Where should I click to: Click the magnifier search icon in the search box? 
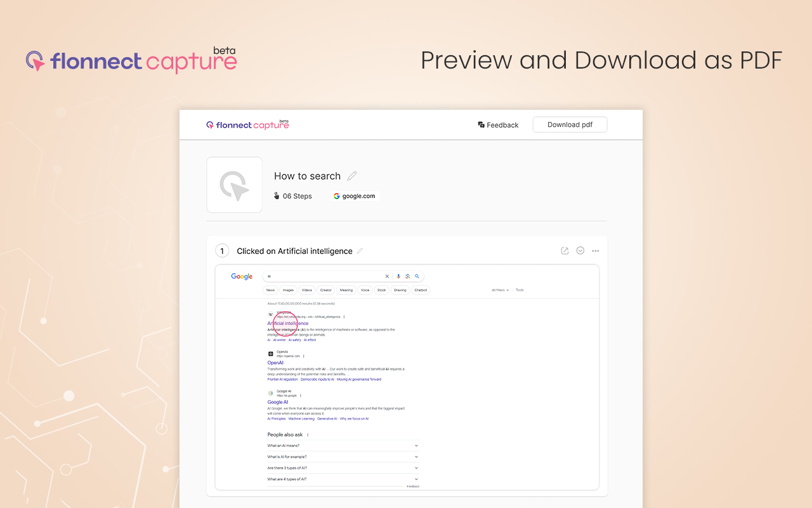coord(417,276)
